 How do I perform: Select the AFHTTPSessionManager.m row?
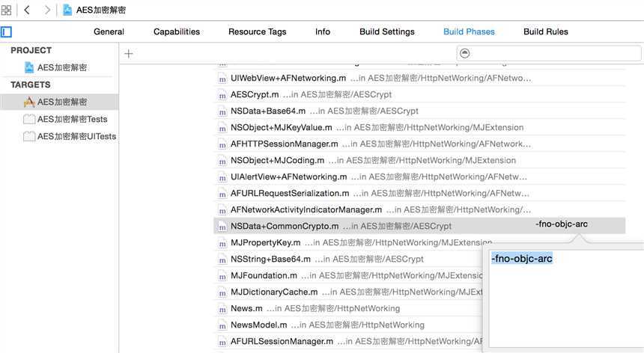[x=419, y=144]
